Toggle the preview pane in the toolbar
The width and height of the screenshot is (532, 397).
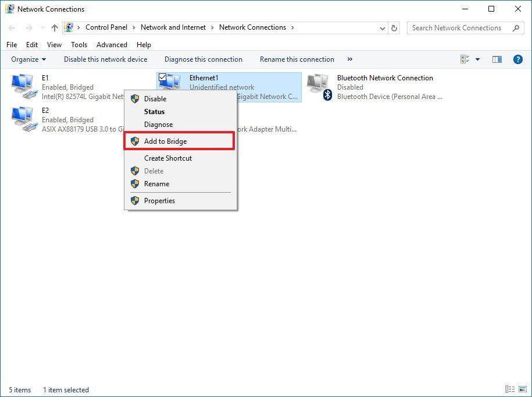click(x=496, y=59)
